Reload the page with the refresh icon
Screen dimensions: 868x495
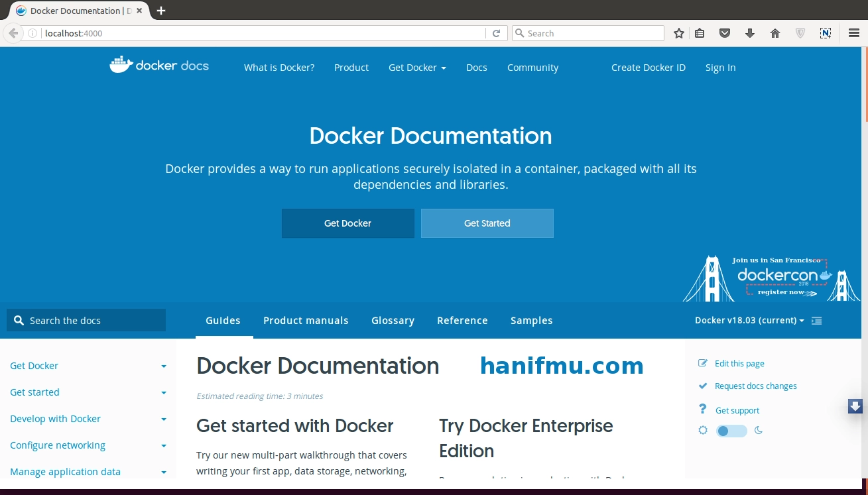(x=496, y=33)
